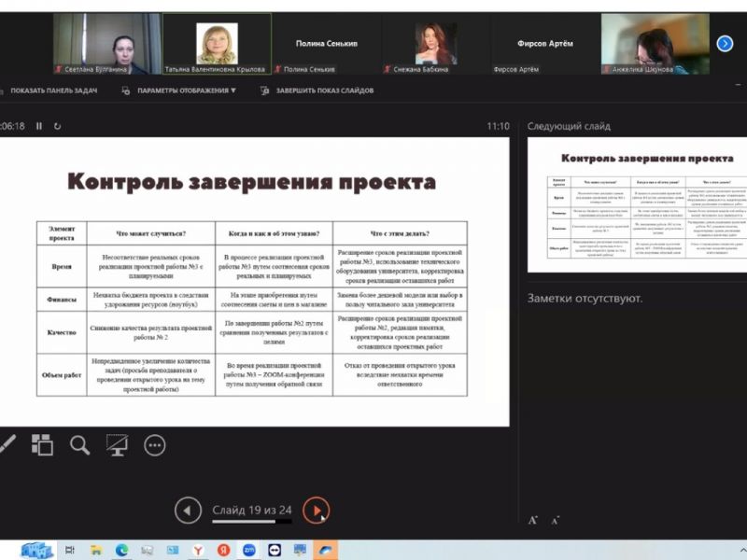Select the next slide preview thumbnail
This screenshot has width=747, height=560.
click(631, 204)
